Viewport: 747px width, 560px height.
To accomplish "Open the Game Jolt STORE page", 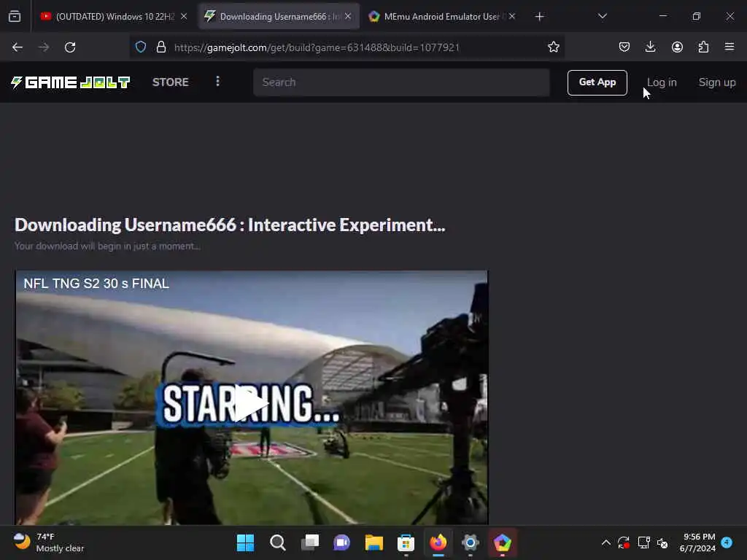I will pyautogui.click(x=171, y=82).
